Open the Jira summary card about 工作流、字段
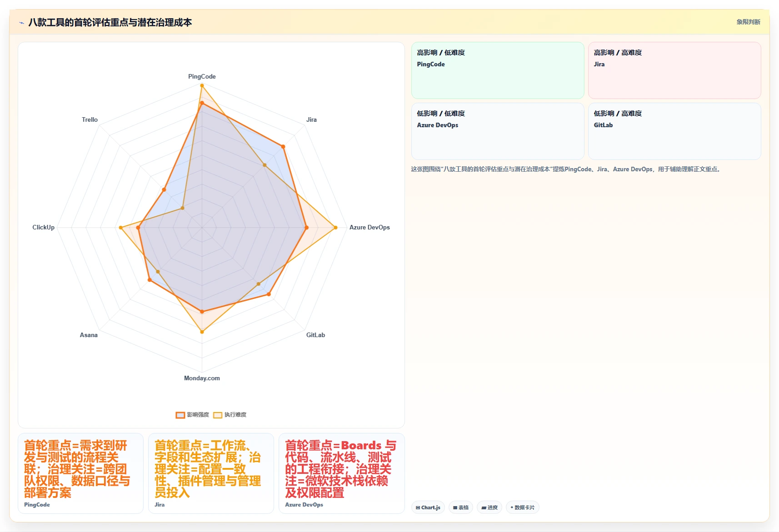 coord(211,473)
